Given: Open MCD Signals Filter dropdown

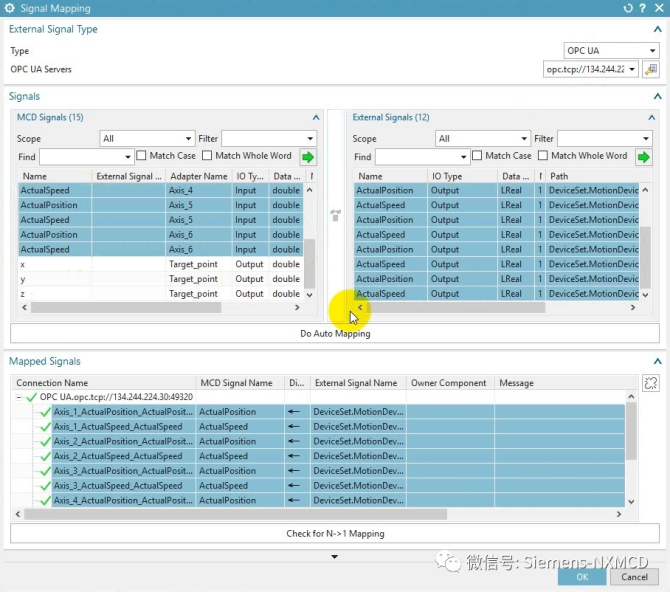Looking at the screenshot, I should (x=268, y=138).
